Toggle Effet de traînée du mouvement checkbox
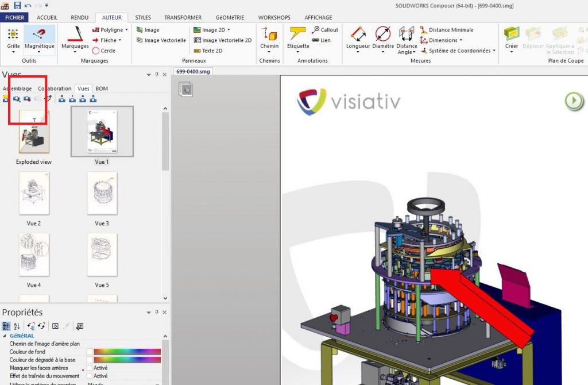This screenshot has height=385, width=588. [90, 376]
